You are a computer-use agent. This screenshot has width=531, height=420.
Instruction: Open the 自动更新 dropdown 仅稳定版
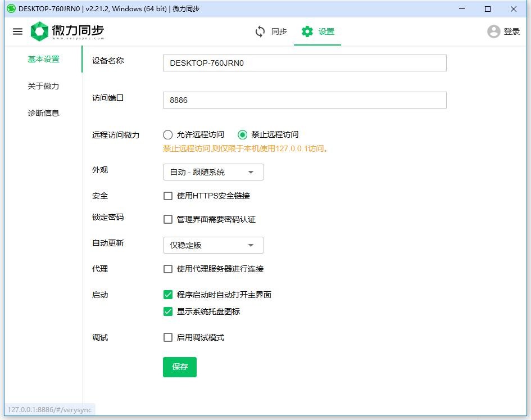[213, 245]
